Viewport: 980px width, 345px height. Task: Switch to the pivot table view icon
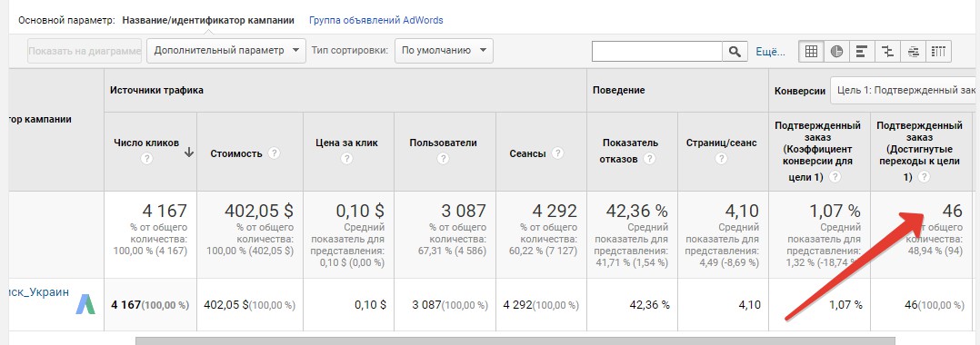pos(939,52)
